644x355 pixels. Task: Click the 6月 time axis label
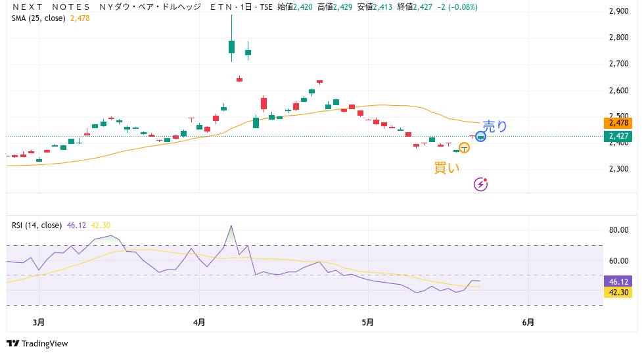click(x=528, y=322)
